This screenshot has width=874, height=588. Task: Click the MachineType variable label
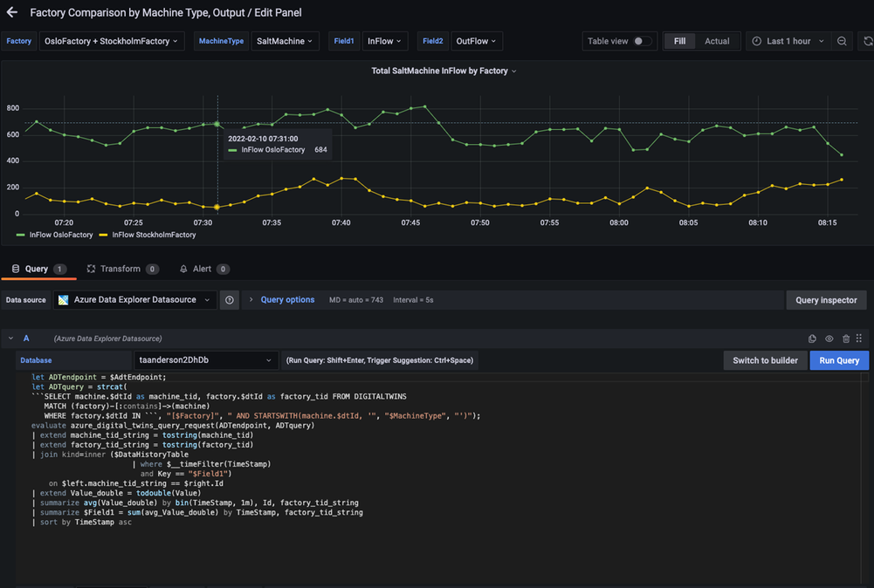click(x=221, y=41)
